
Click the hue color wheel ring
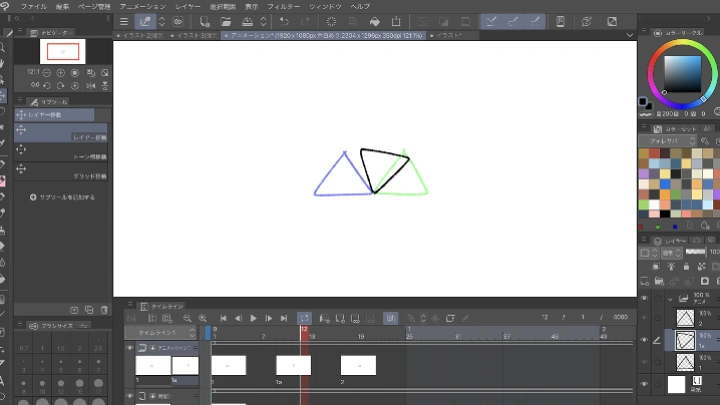click(683, 43)
